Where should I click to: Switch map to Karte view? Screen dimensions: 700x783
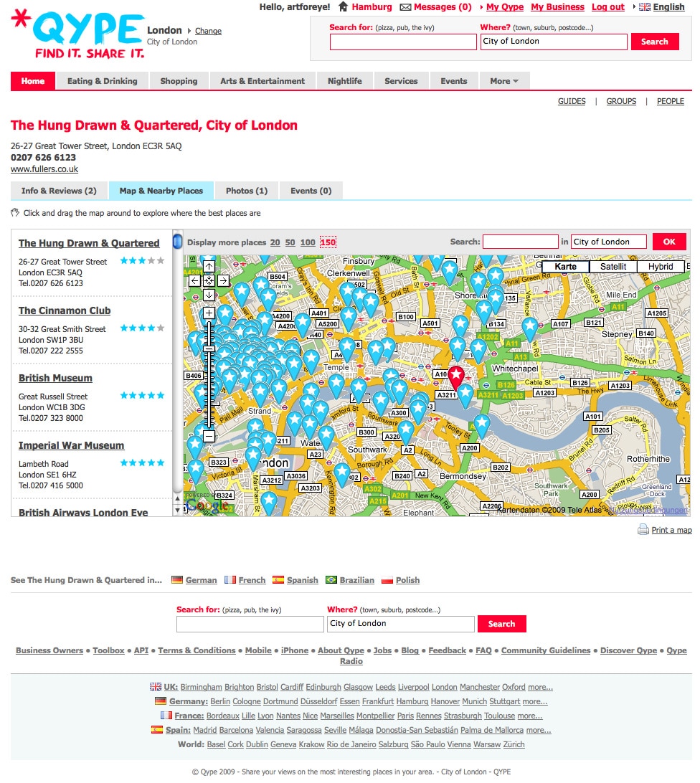(565, 267)
